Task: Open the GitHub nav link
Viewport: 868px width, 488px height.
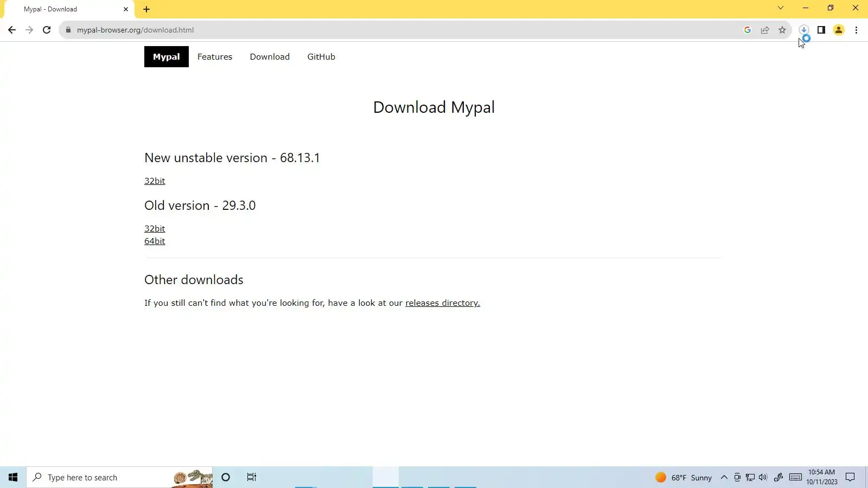Action: point(321,56)
